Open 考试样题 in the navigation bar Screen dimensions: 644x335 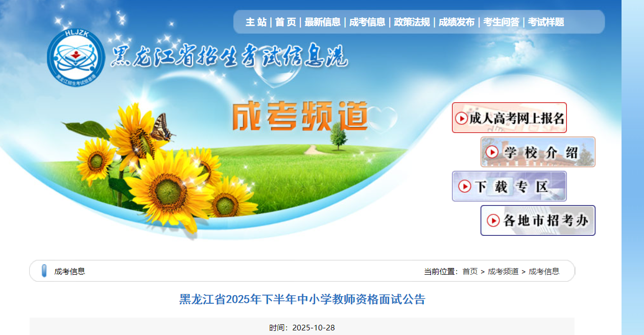click(546, 22)
